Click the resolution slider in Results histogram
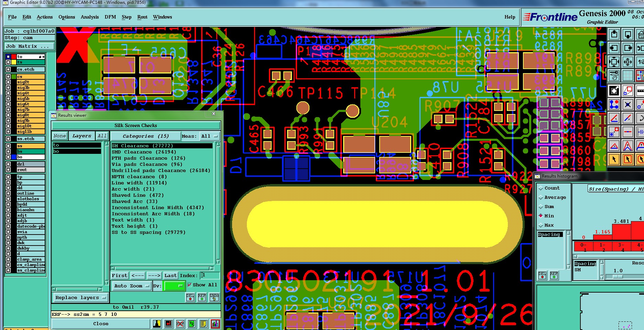This screenshot has width=644, height=330. (x=618, y=276)
